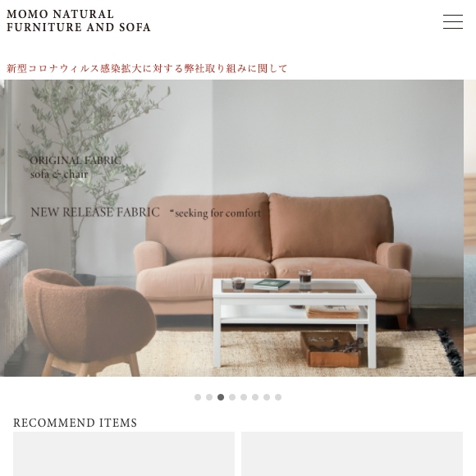Open the hamburger menu icon

(x=453, y=21)
